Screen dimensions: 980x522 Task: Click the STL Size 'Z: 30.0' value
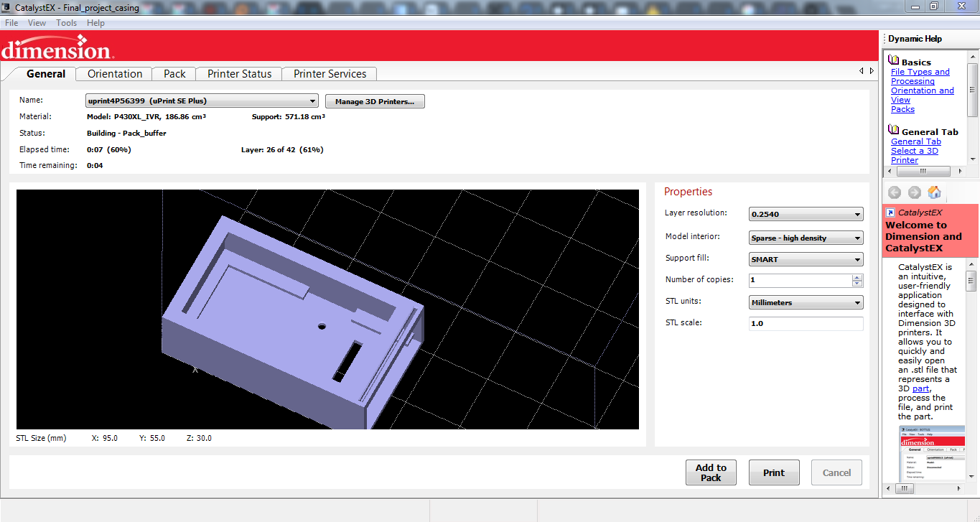[199, 438]
